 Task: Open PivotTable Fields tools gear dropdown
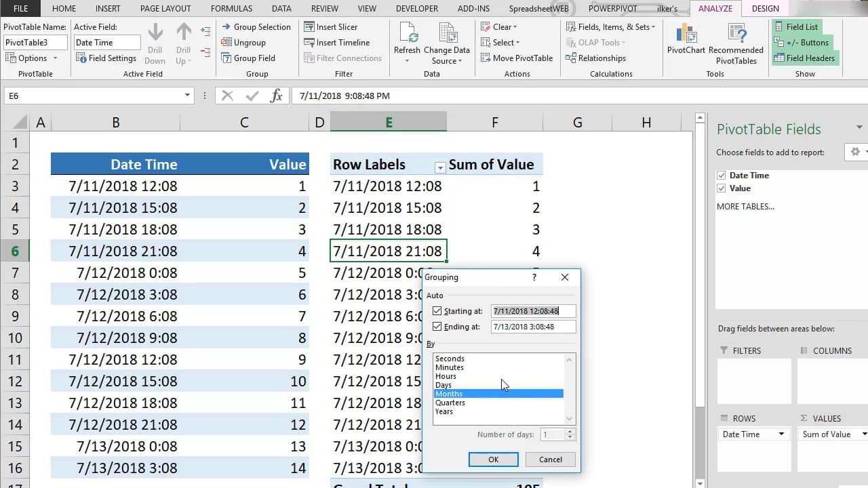point(856,152)
